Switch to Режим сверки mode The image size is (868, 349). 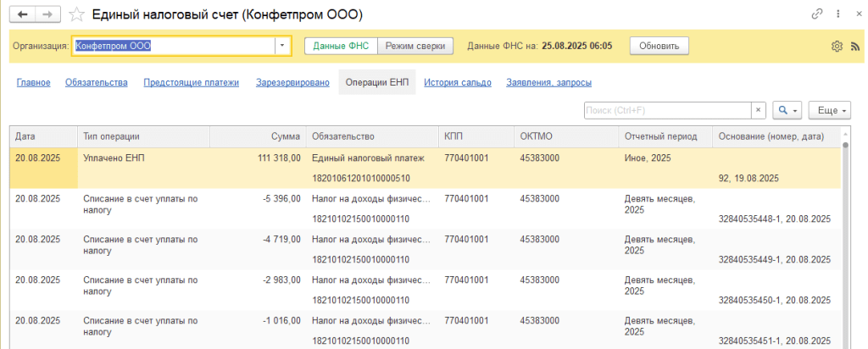point(415,46)
